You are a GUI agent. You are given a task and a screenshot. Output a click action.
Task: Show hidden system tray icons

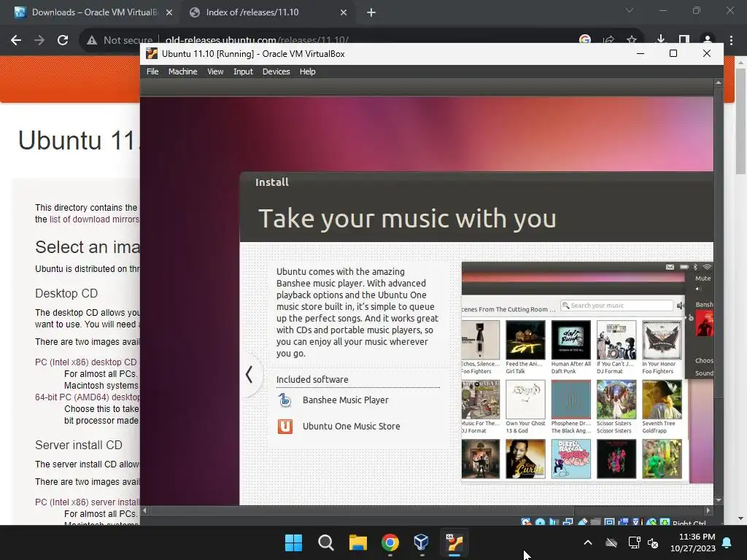click(588, 542)
